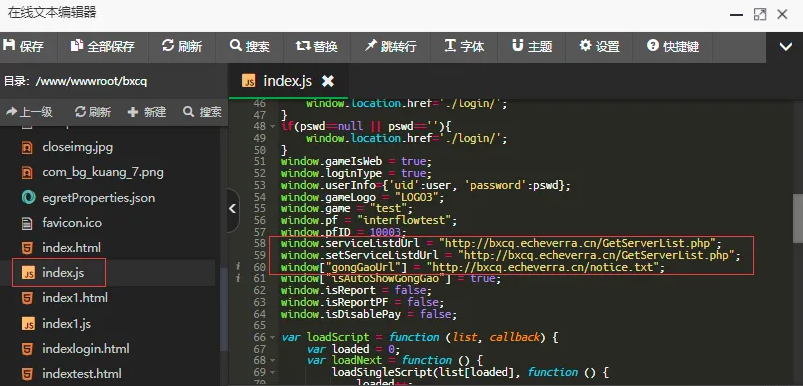Viewport: 803px width, 386px height.
Task: Collapse the sidebar with the left arrow handle
Action: click(x=233, y=209)
